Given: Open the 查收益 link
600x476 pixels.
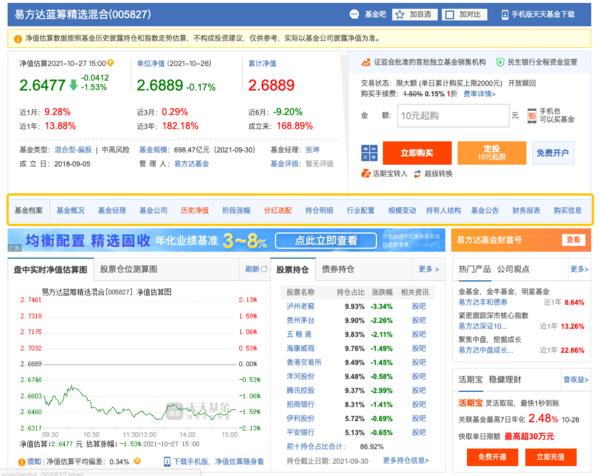Looking at the screenshot, I should (576, 380).
